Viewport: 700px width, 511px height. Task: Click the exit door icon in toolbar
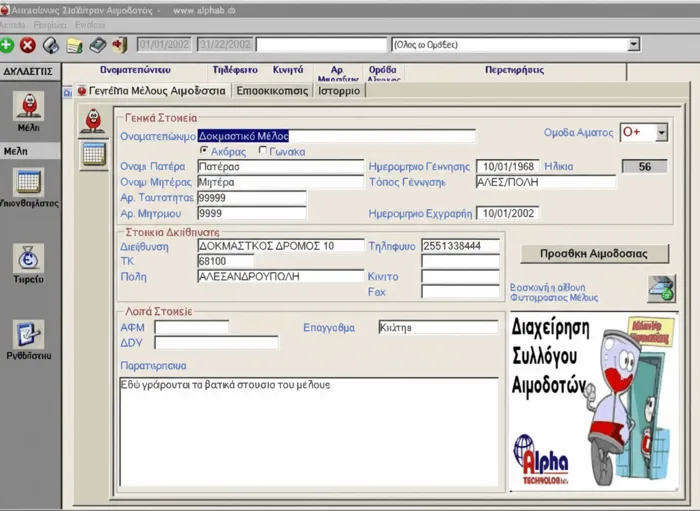pyautogui.click(x=120, y=45)
